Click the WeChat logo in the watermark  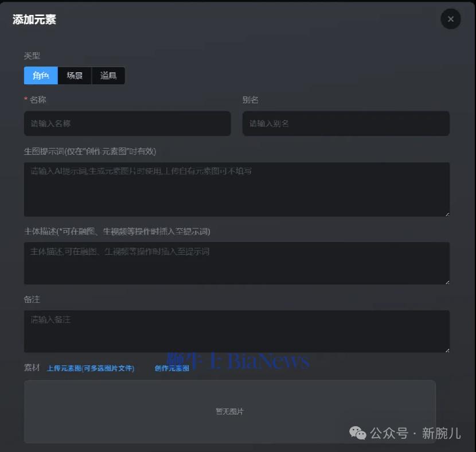pyautogui.click(x=358, y=433)
